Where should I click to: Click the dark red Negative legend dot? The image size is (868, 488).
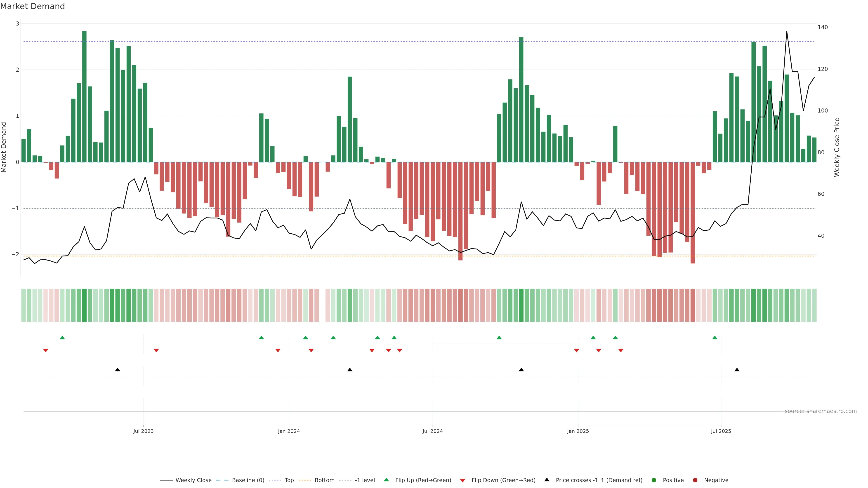[695, 480]
